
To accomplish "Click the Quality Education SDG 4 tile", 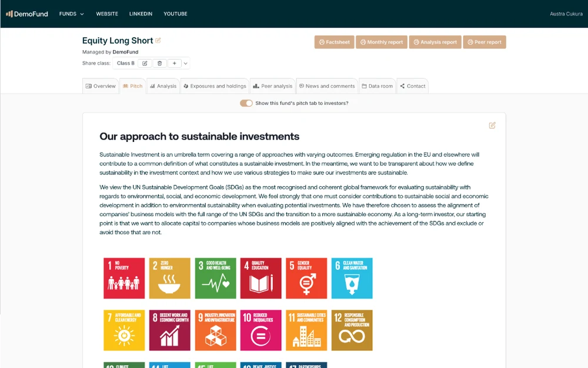I will pyautogui.click(x=260, y=279).
